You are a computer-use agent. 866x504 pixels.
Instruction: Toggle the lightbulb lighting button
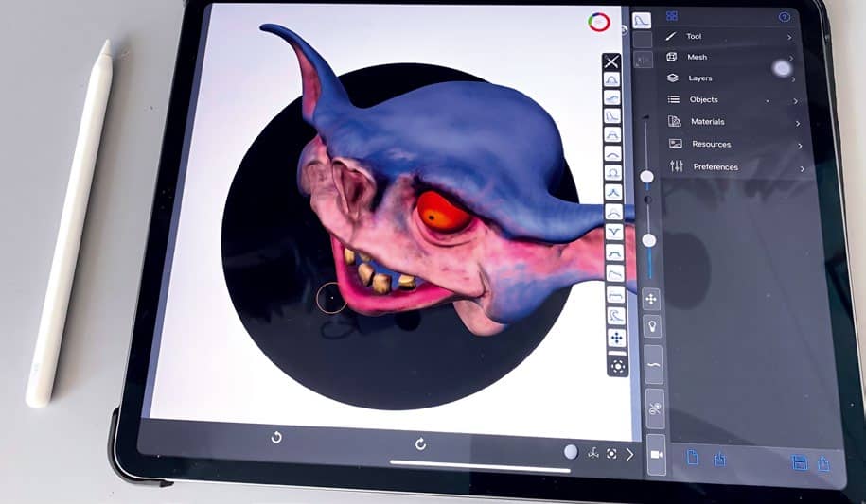click(x=652, y=327)
